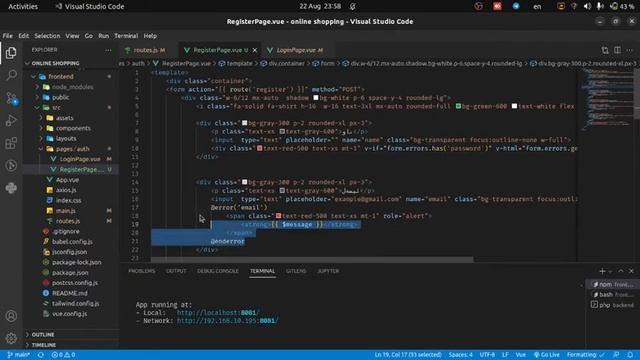Expand the assets folder
This screenshot has width=640, height=360.
(64, 118)
